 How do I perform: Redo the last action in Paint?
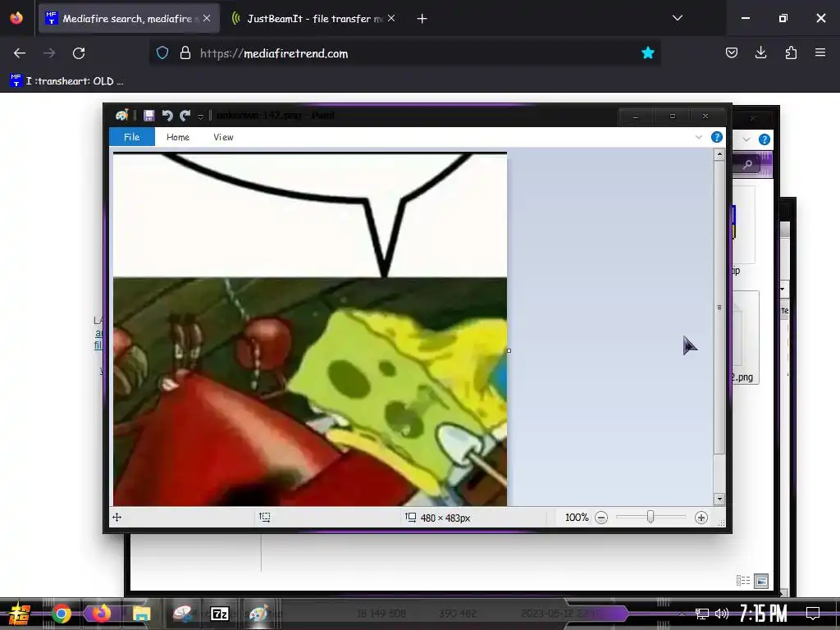click(x=185, y=115)
